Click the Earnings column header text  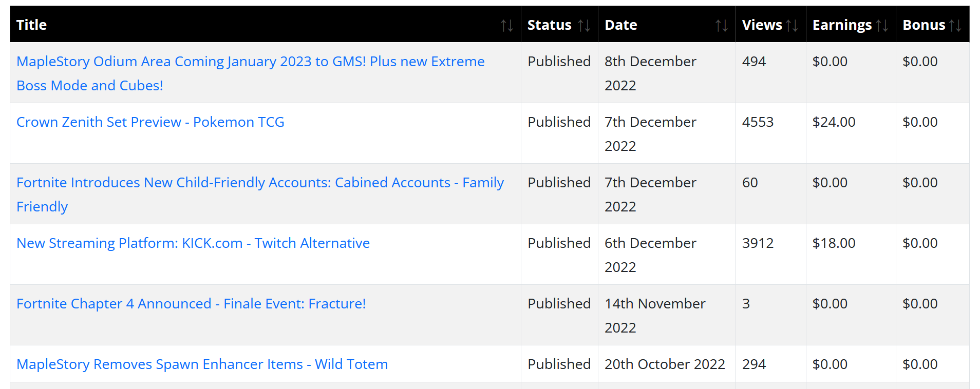[x=841, y=25]
